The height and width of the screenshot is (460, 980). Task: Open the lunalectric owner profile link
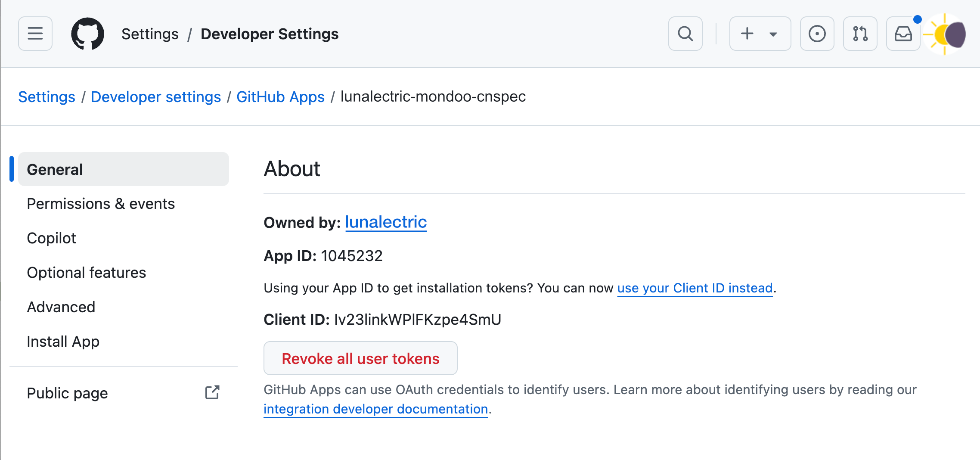point(386,222)
